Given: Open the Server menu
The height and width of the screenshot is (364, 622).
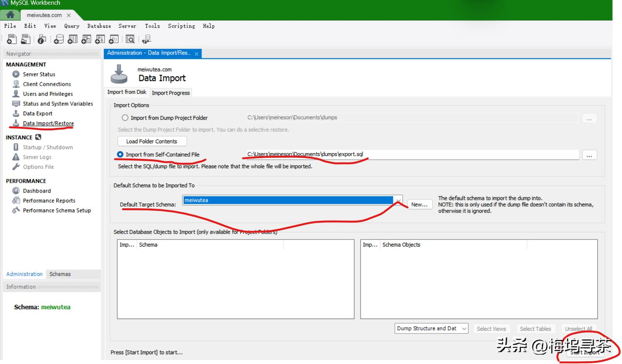Looking at the screenshot, I should click(127, 26).
